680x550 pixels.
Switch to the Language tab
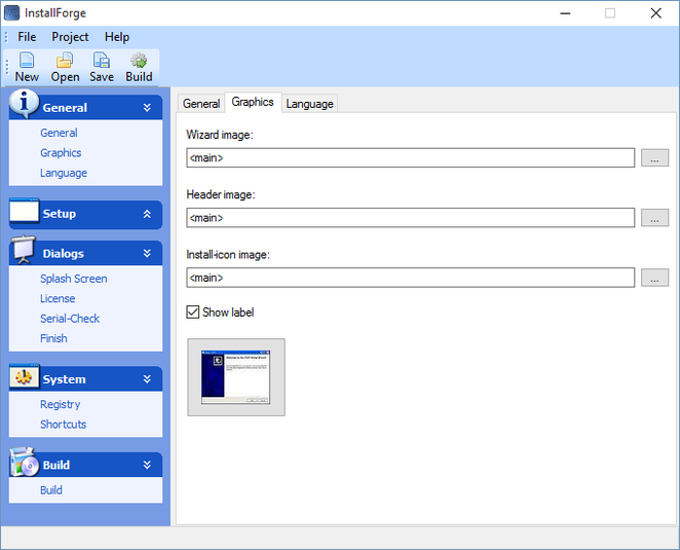pos(310,104)
